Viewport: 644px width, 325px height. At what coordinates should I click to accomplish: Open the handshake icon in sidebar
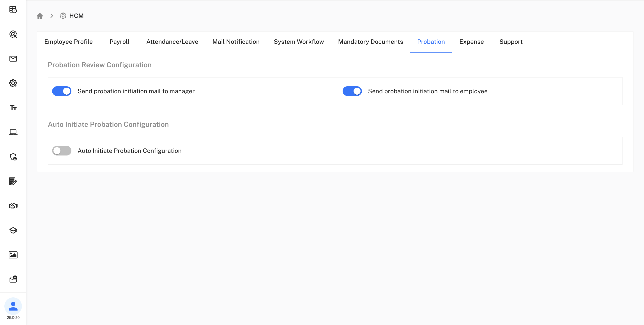pos(13,206)
